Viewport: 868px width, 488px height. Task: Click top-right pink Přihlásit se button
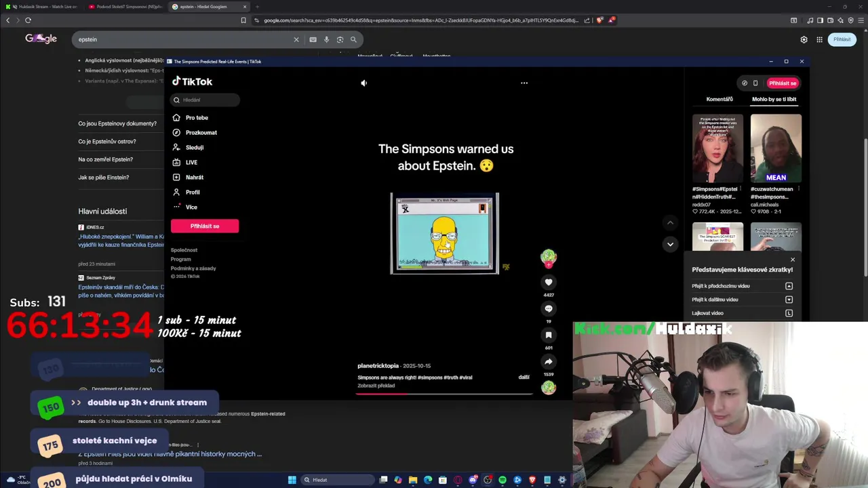pyautogui.click(x=783, y=83)
